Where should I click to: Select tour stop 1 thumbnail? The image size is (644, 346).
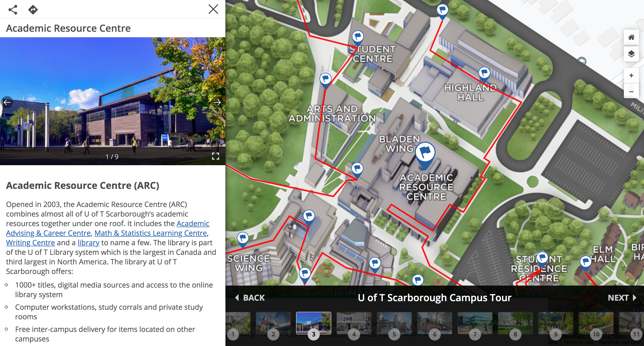pos(238,323)
